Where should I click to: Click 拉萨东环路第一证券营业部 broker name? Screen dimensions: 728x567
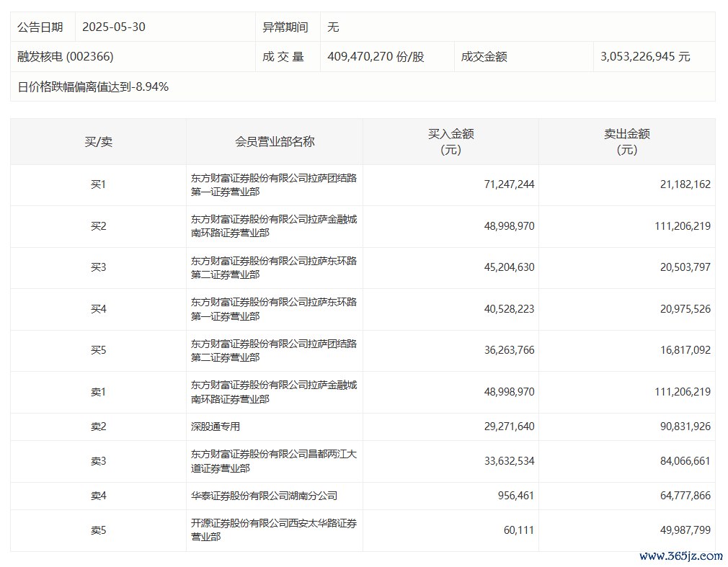click(x=274, y=309)
